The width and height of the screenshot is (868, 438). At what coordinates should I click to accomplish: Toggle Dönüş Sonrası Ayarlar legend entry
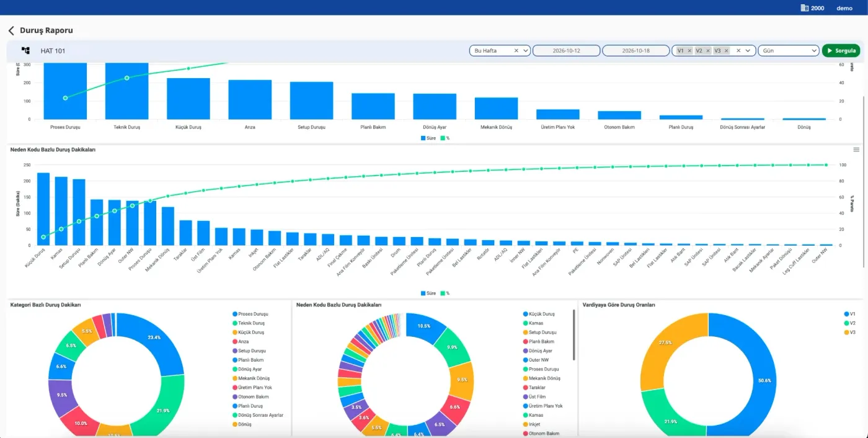click(x=258, y=415)
